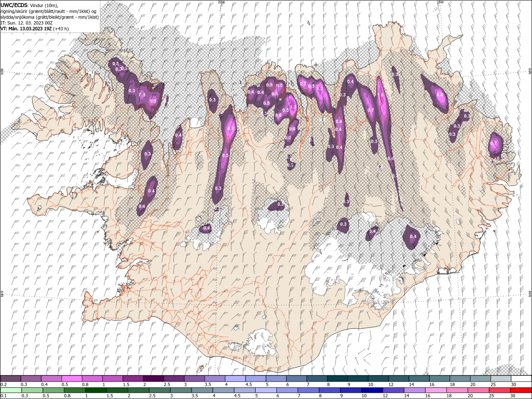Select the white above-30 swatch, upper legend end
This screenshot has height=399, width=532.
521,379
